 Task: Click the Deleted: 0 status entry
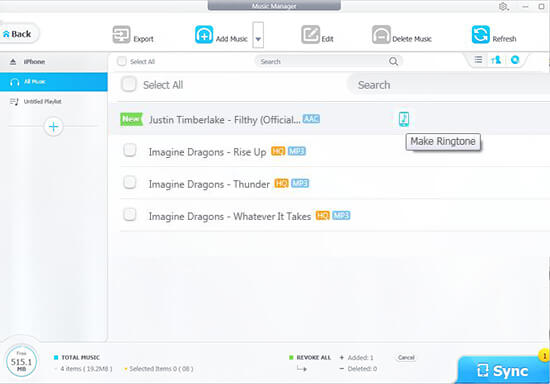point(358,369)
